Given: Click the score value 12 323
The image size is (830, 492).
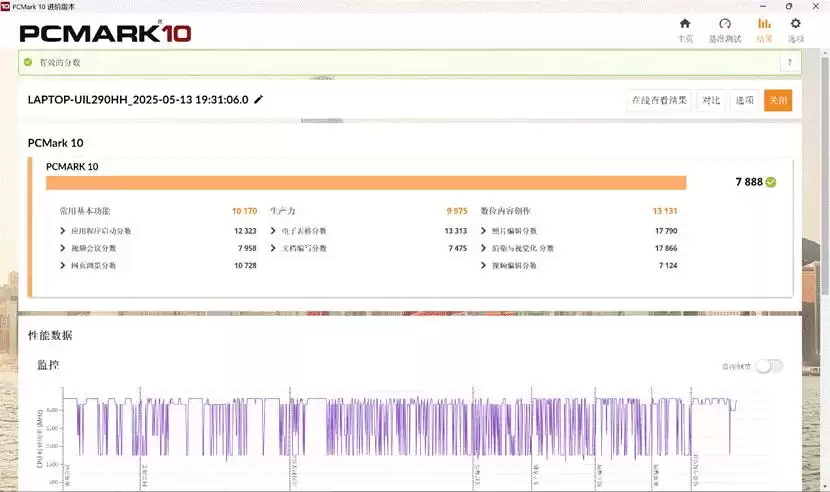Looking at the screenshot, I should [245, 231].
